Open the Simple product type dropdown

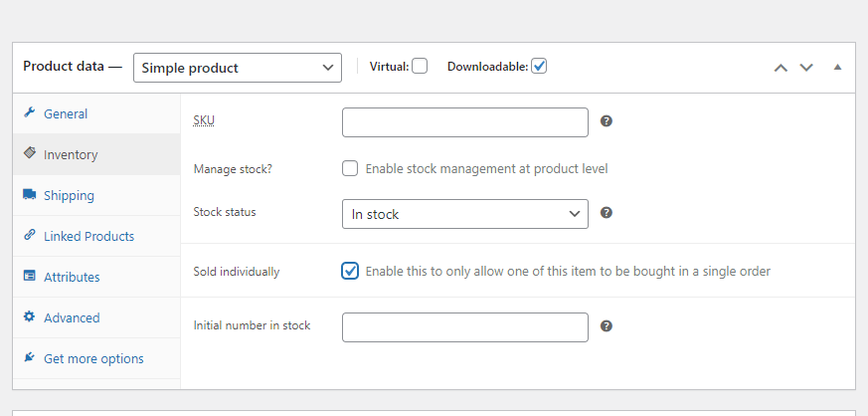tap(237, 68)
